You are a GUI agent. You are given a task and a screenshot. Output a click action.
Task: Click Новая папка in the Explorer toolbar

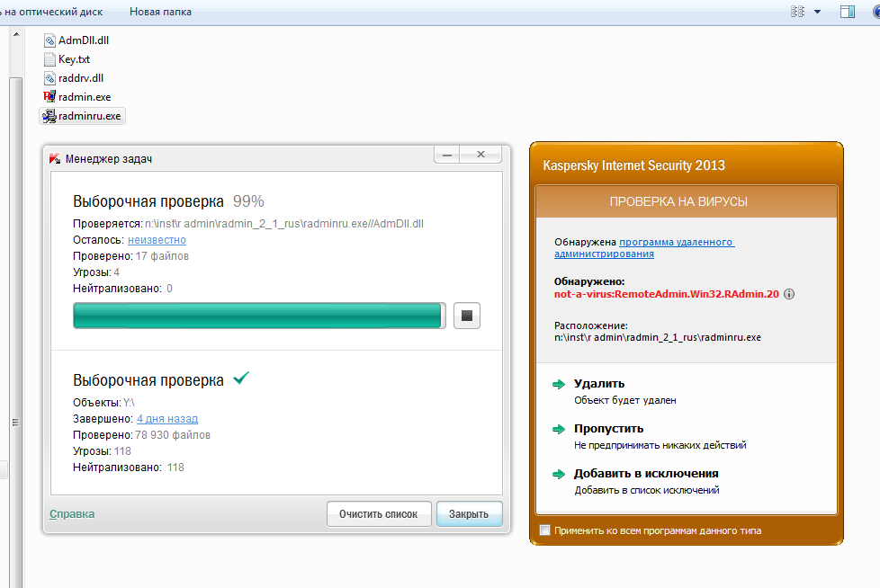pos(160,12)
